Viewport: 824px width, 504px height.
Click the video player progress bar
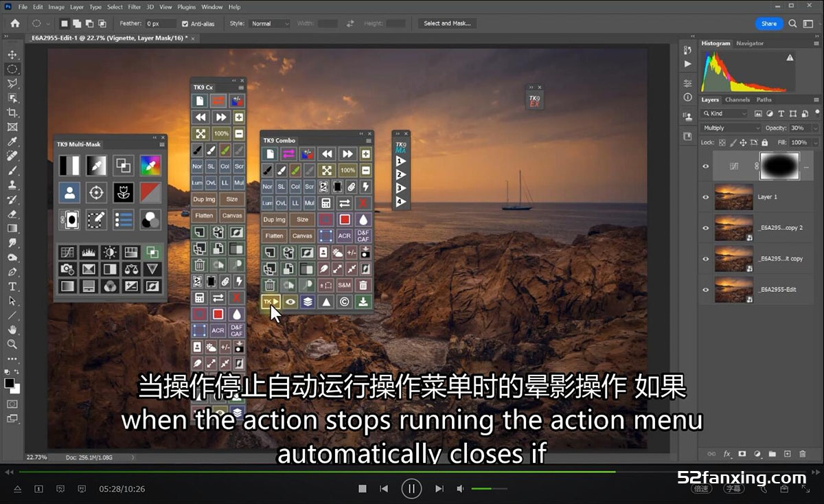[x=412, y=472]
